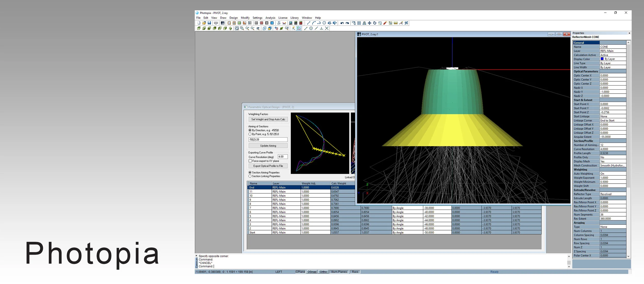This screenshot has width=644, height=284.
Task: Select the Circle draw tool in top toolbar
Action: tap(324, 23)
